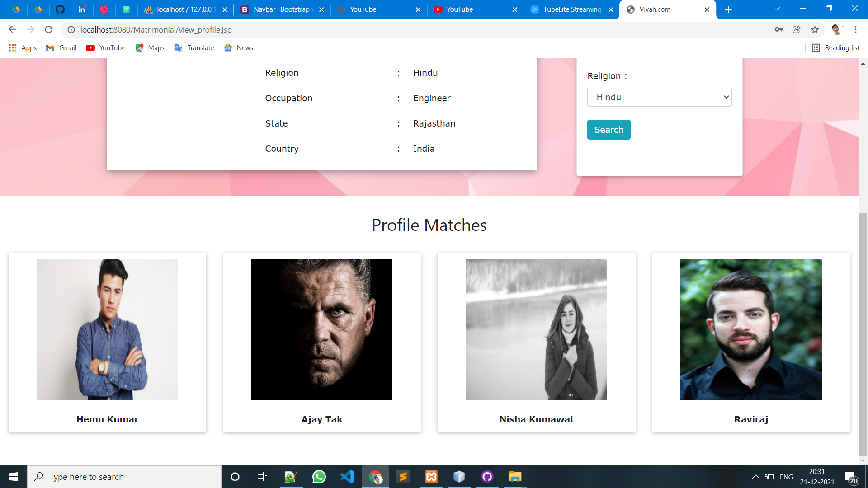Open Nisha Kumawat profile photo

coord(536,329)
